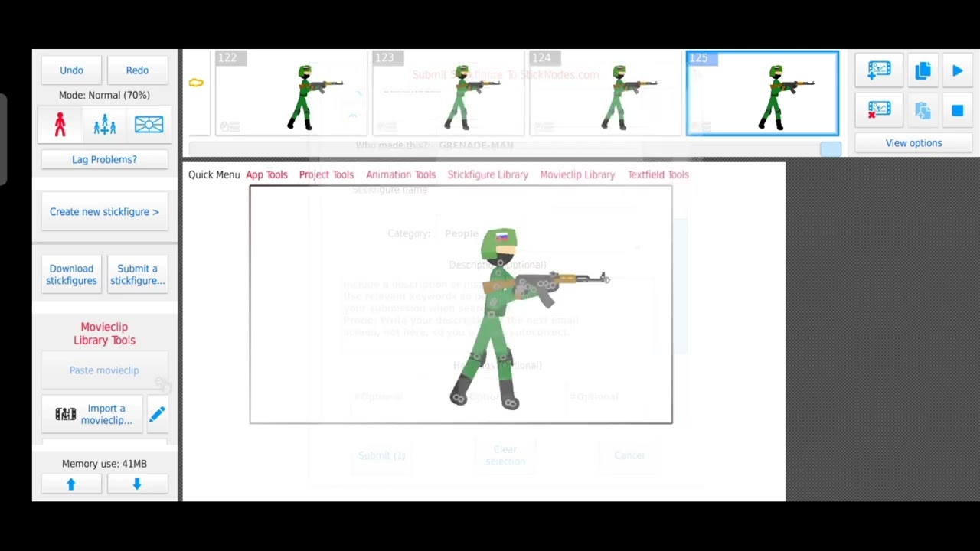Click the yellow loop marker beside frame 122

(x=196, y=83)
